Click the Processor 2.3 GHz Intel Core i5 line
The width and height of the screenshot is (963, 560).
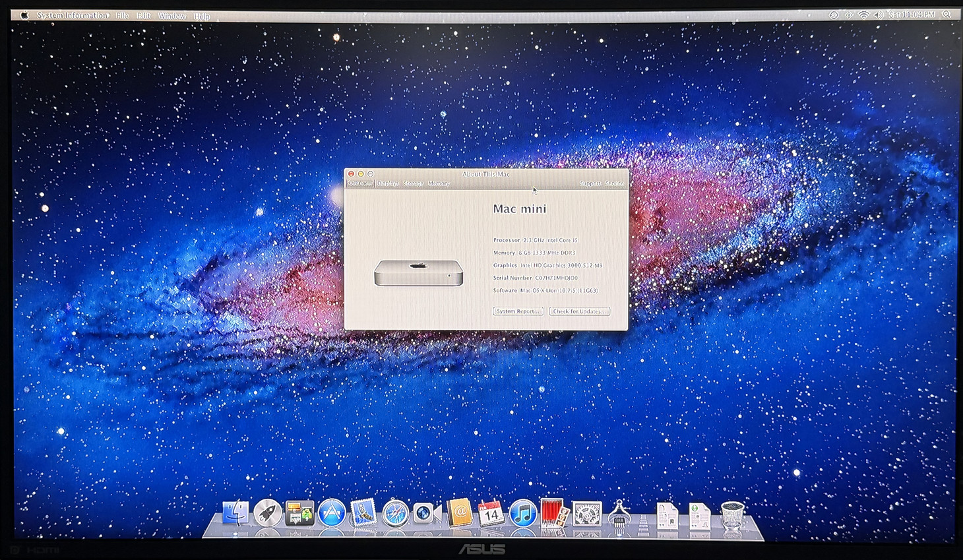pos(536,240)
